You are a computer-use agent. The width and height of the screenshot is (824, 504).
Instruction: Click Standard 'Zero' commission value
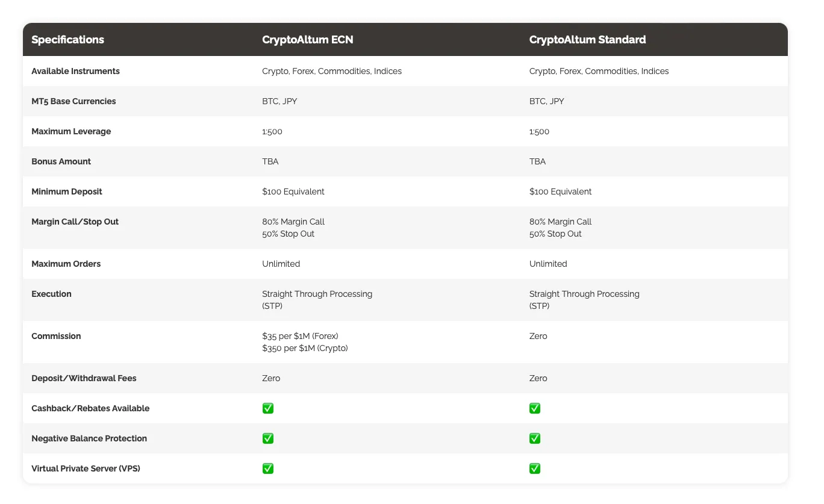(x=538, y=336)
